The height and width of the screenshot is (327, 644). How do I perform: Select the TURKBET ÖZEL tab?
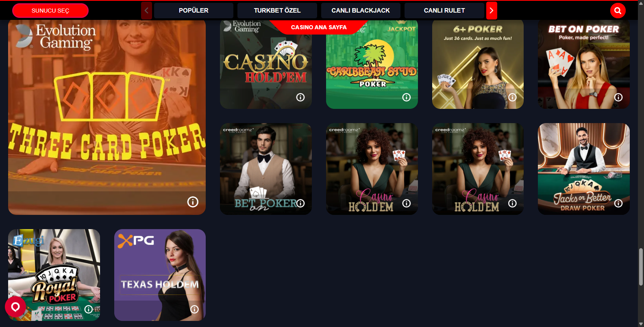coord(277,11)
